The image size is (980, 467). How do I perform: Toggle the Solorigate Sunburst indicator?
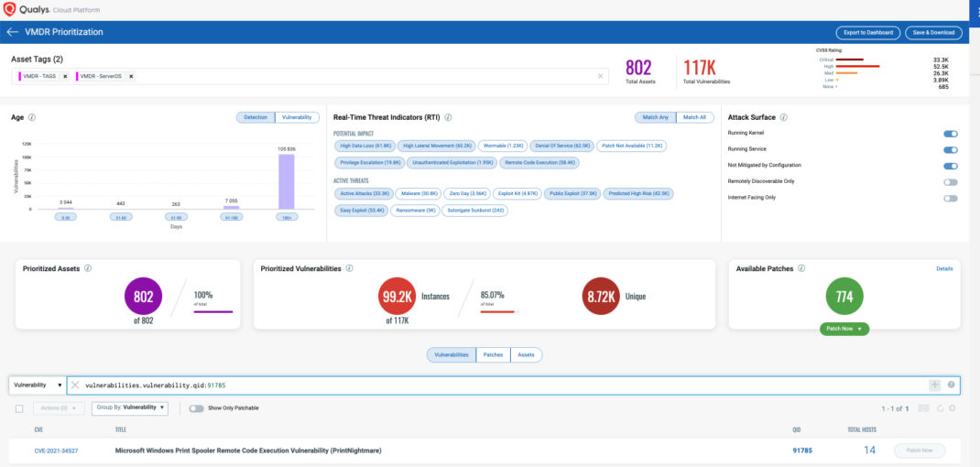click(474, 211)
